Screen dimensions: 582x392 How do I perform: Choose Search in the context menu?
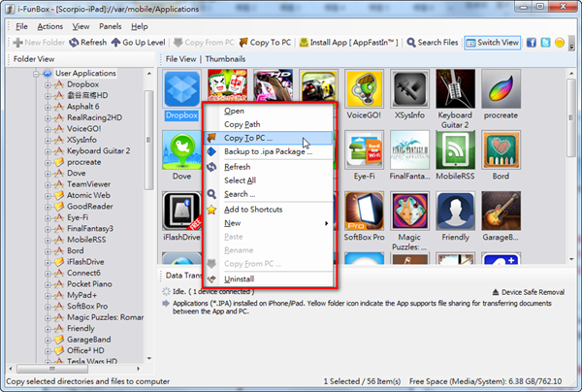(x=268, y=194)
